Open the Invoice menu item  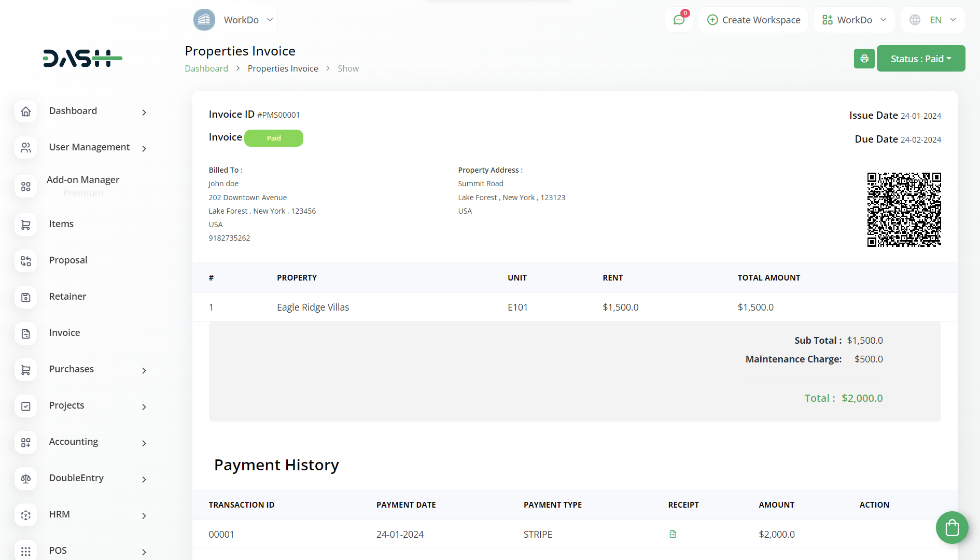click(64, 333)
